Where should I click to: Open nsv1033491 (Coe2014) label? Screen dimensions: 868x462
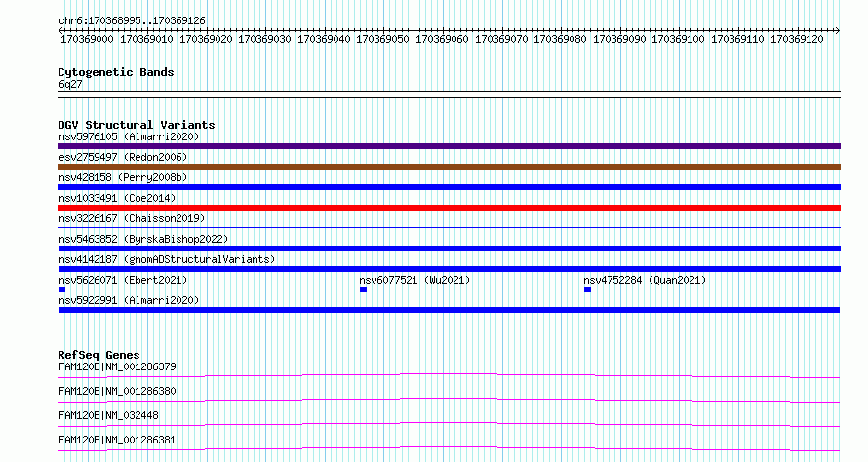(x=117, y=198)
